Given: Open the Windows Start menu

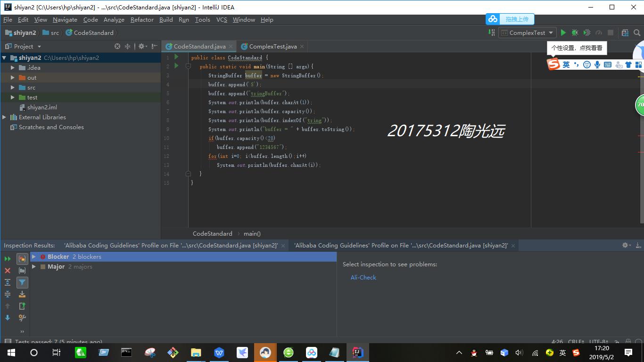Looking at the screenshot, I should [11, 352].
